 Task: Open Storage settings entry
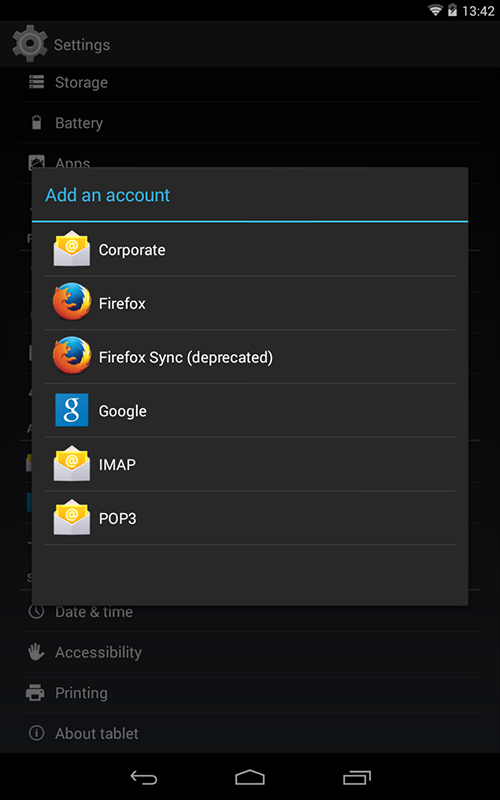pyautogui.click(x=250, y=82)
